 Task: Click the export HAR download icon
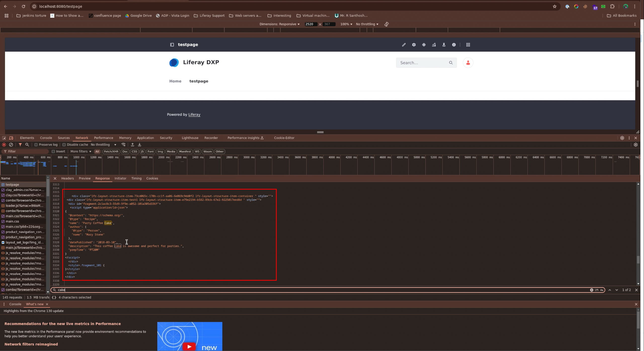(139, 145)
